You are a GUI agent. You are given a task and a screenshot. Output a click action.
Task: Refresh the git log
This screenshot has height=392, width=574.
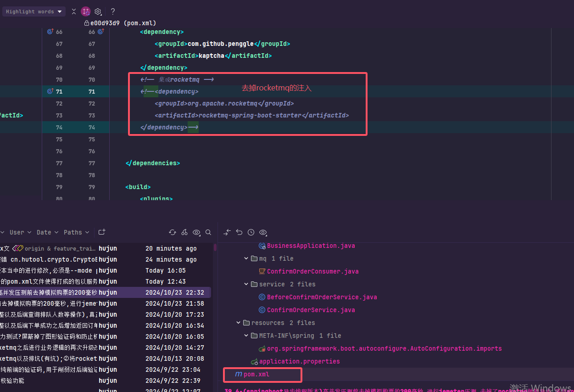click(173, 232)
